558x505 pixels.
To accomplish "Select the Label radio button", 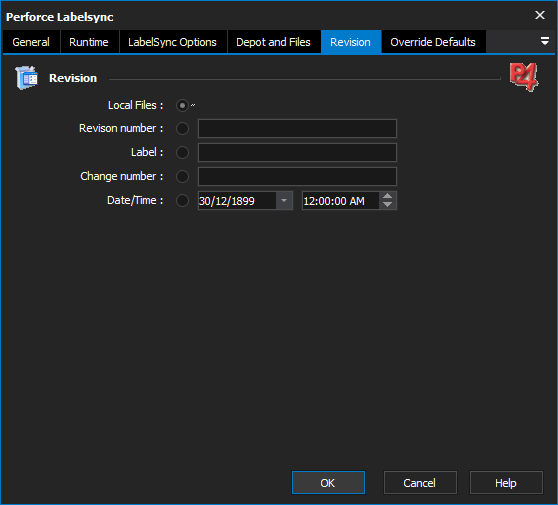I will [x=182, y=152].
